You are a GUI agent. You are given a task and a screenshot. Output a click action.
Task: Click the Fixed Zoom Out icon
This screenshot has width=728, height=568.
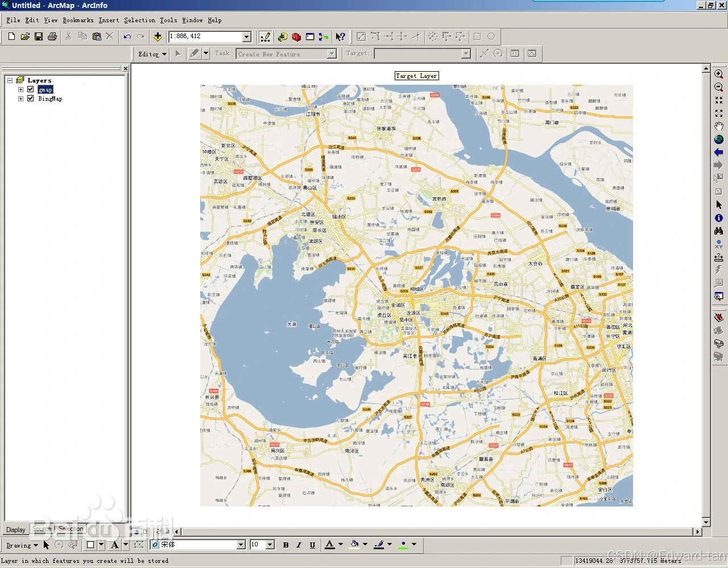coord(719,113)
